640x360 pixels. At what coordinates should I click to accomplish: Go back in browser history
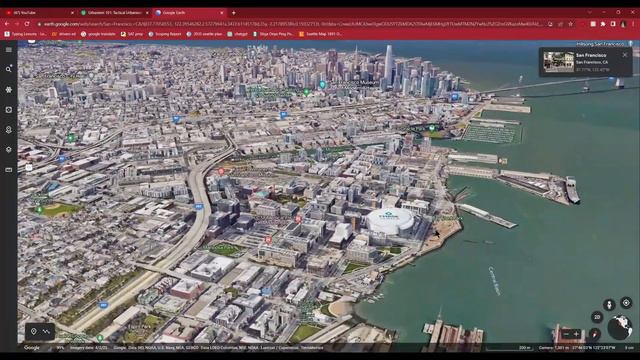pos(7,24)
